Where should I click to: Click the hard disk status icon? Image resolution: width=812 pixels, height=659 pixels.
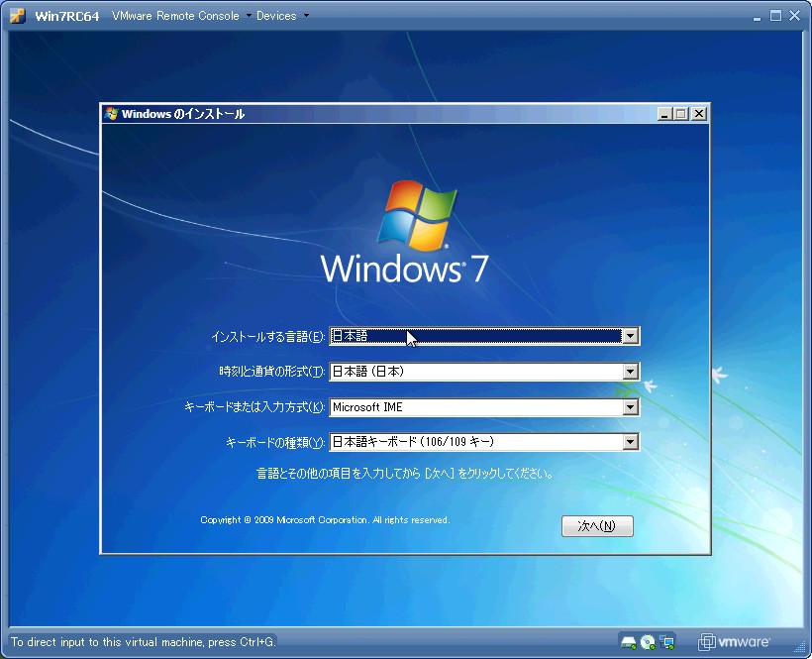point(628,642)
